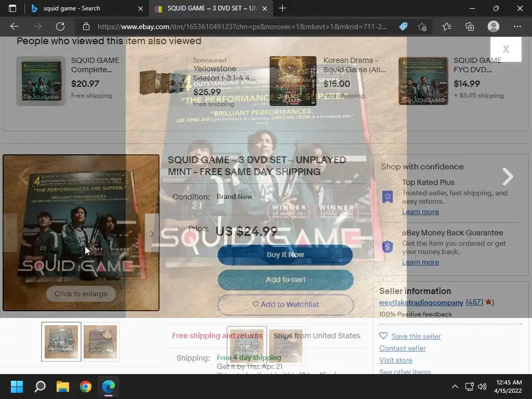Open seller feedback score 4871
Image resolution: width=532 pixels, height=399 pixels.
[475, 302]
